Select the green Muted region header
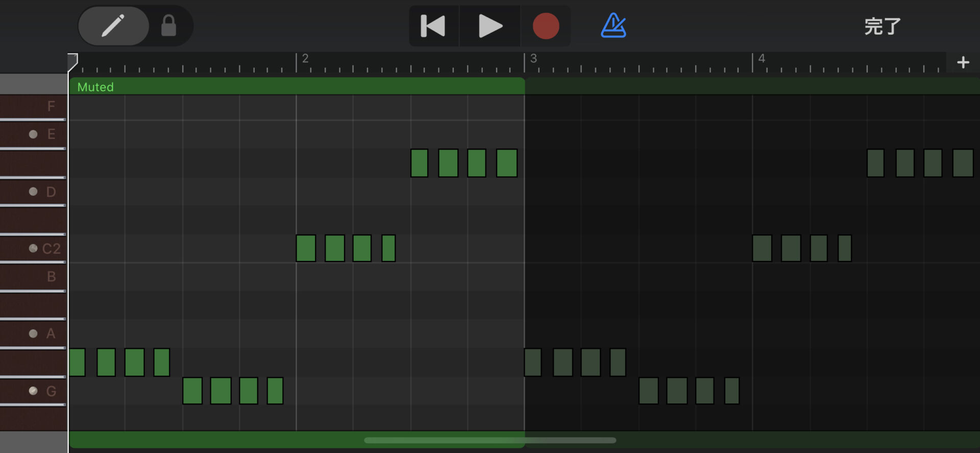This screenshot has height=453, width=980. [297, 86]
